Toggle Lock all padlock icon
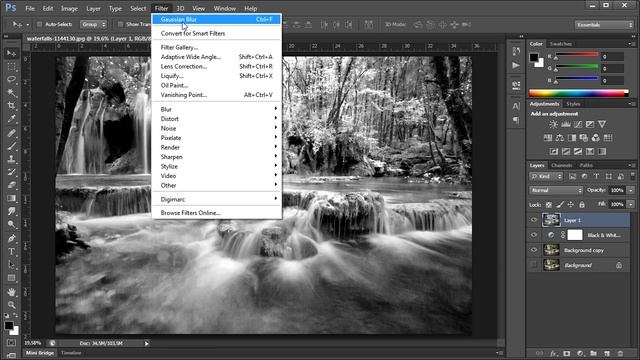Image resolution: width=640 pixels, height=360 pixels. (x=582, y=204)
